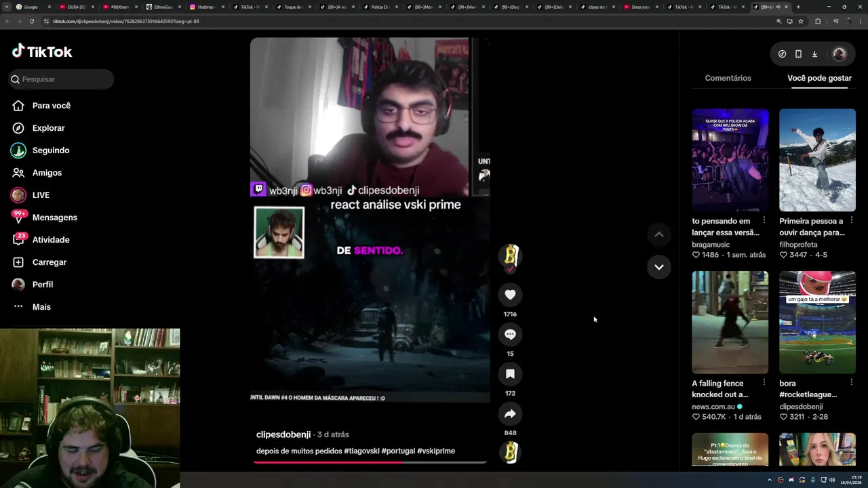The height and width of the screenshot is (488, 868).
Task: Open options for 'A falling fence' video
Action: [x=764, y=382]
